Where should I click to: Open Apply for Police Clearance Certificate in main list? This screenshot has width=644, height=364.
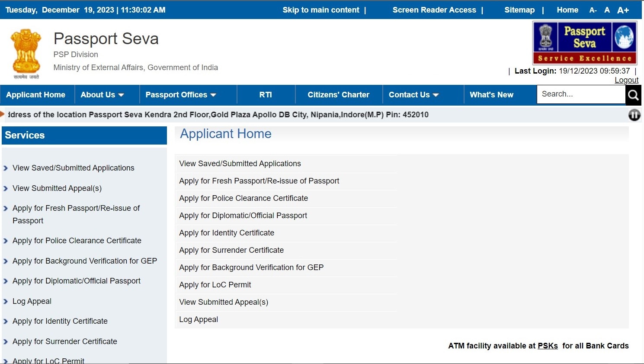244,198
